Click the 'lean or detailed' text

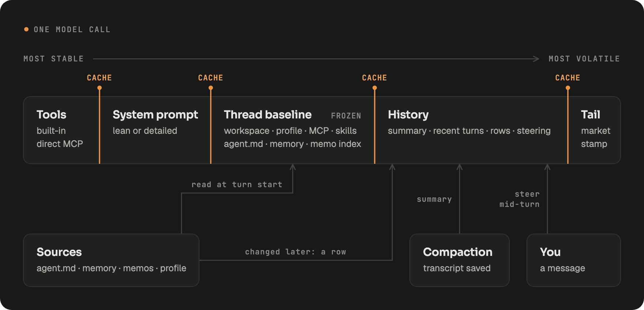145,131
